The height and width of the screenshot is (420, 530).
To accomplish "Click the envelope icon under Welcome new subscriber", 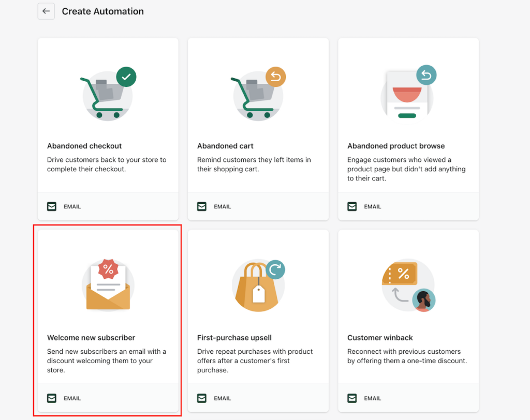I will coord(52,398).
